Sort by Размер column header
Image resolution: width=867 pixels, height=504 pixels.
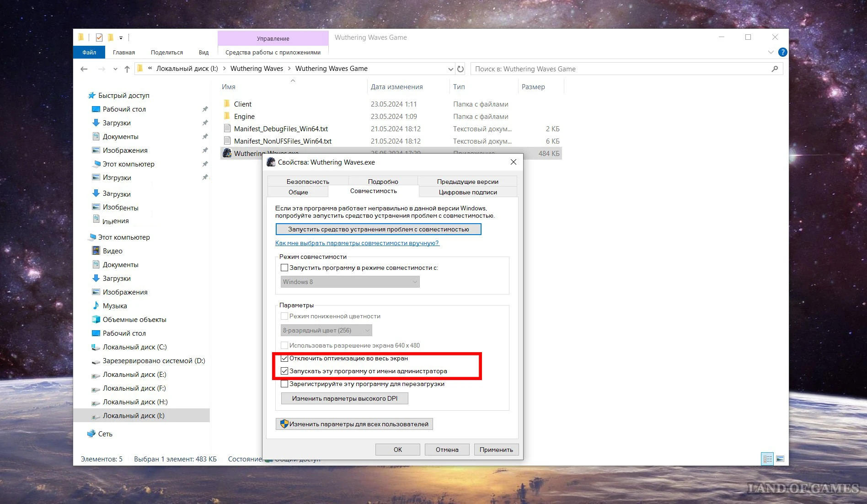[x=541, y=86]
